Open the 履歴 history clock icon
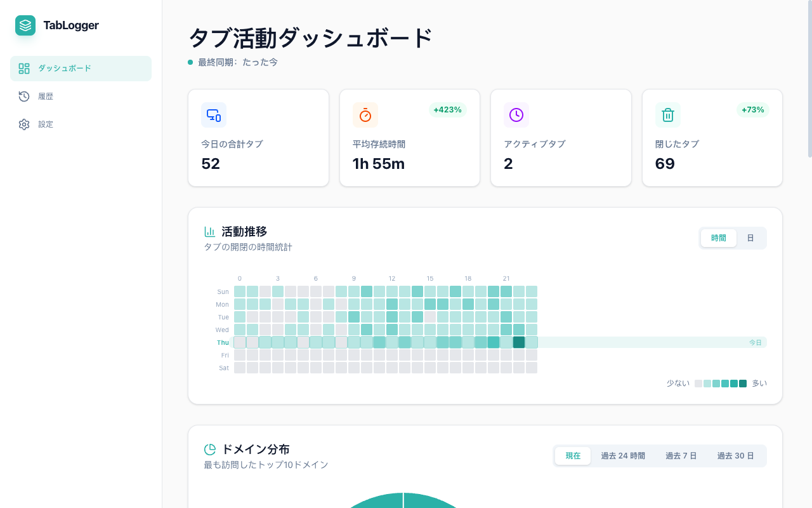Viewport: 812px width, 508px height. point(24,97)
